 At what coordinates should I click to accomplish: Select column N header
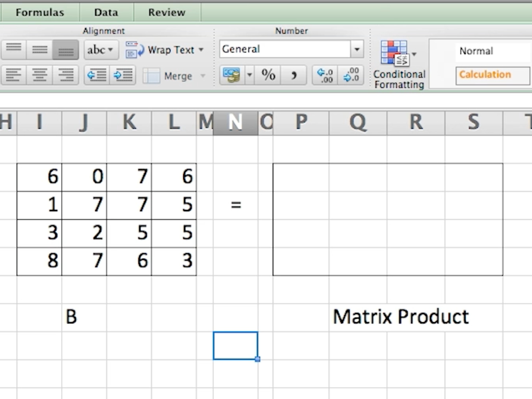235,122
